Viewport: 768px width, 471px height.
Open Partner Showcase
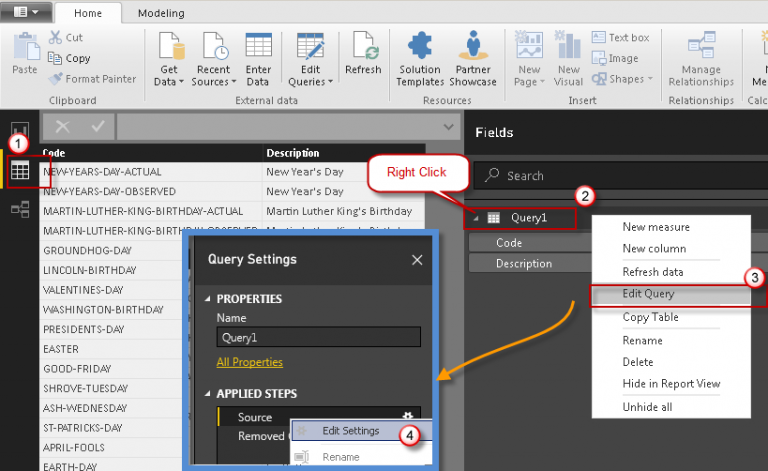(x=475, y=58)
